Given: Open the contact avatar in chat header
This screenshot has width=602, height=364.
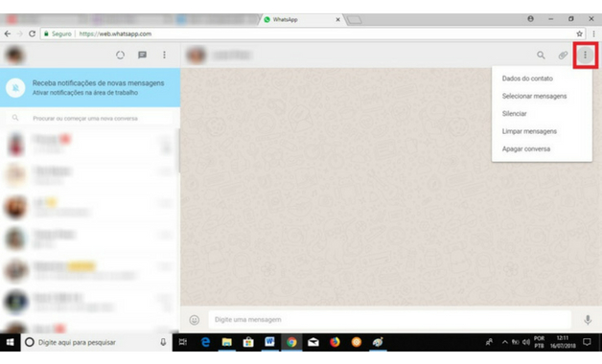Looking at the screenshot, I should coord(196,56).
